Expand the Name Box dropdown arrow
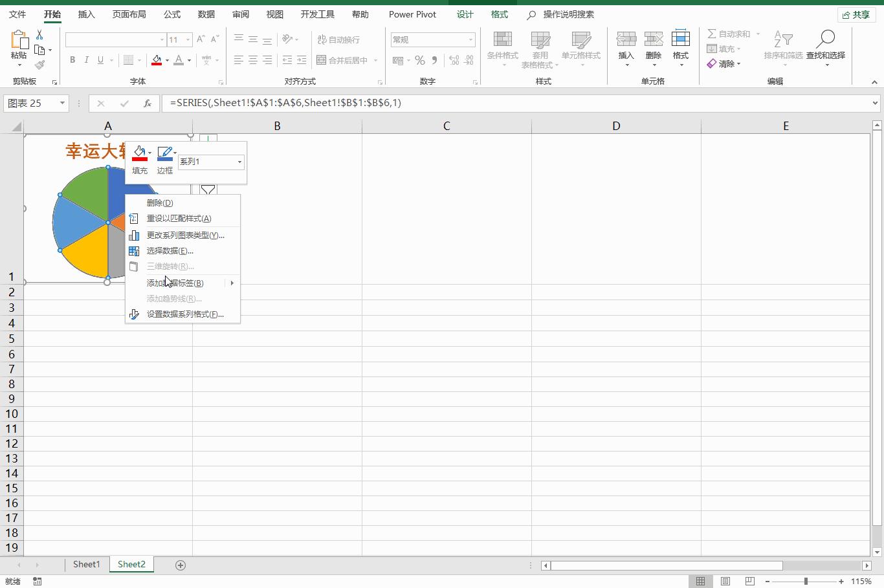The height and width of the screenshot is (588, 884). point(62,103)
